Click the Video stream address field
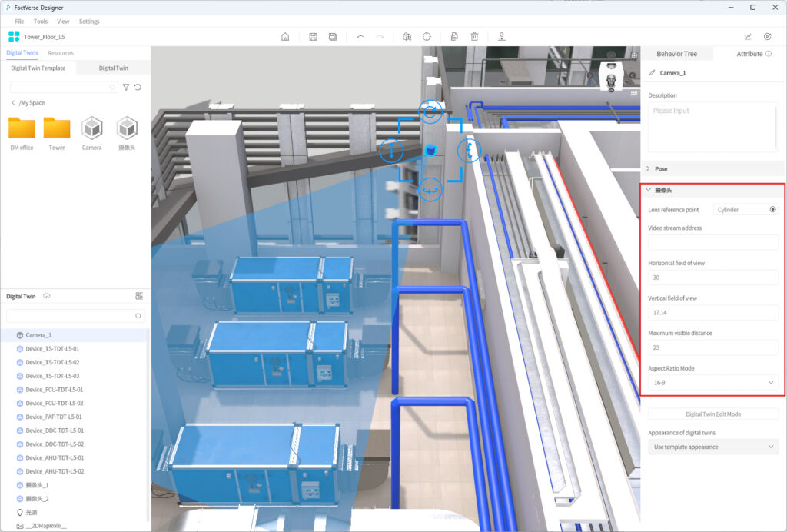 (x=713, y=242)
